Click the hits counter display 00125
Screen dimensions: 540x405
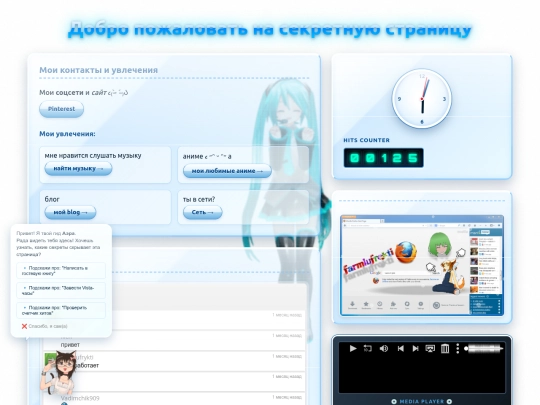[x=383, y=158]
